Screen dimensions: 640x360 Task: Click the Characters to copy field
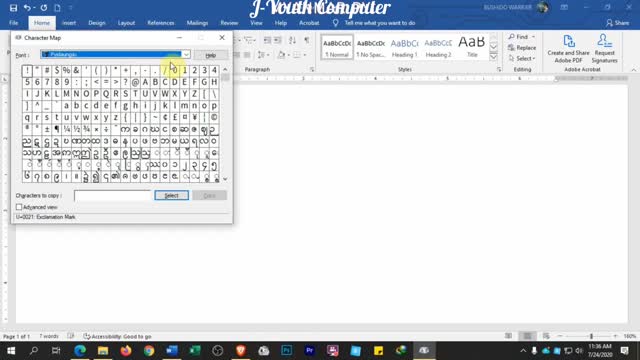[113, 196]
